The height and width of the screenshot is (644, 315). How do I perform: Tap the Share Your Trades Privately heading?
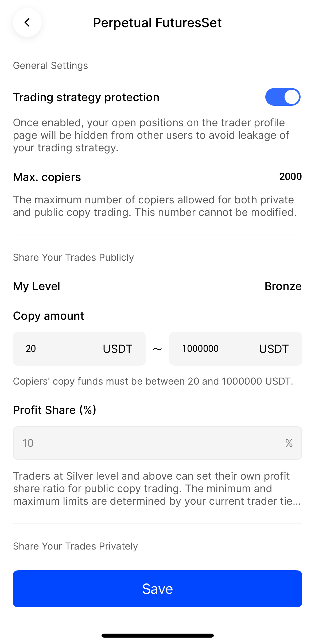(x=75, y=546)
